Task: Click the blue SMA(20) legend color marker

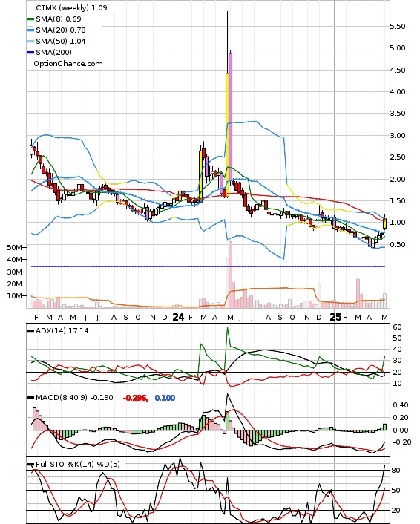Action: pos(30,30)
